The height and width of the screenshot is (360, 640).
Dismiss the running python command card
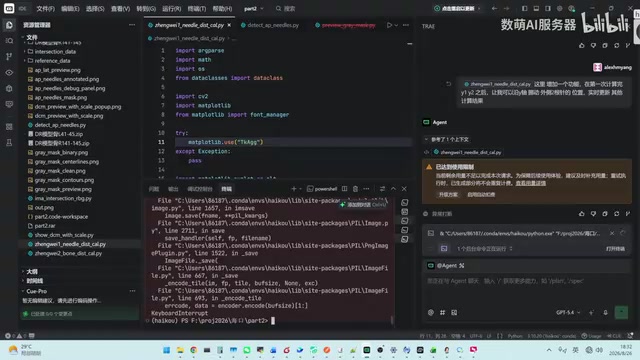[612, 233]
